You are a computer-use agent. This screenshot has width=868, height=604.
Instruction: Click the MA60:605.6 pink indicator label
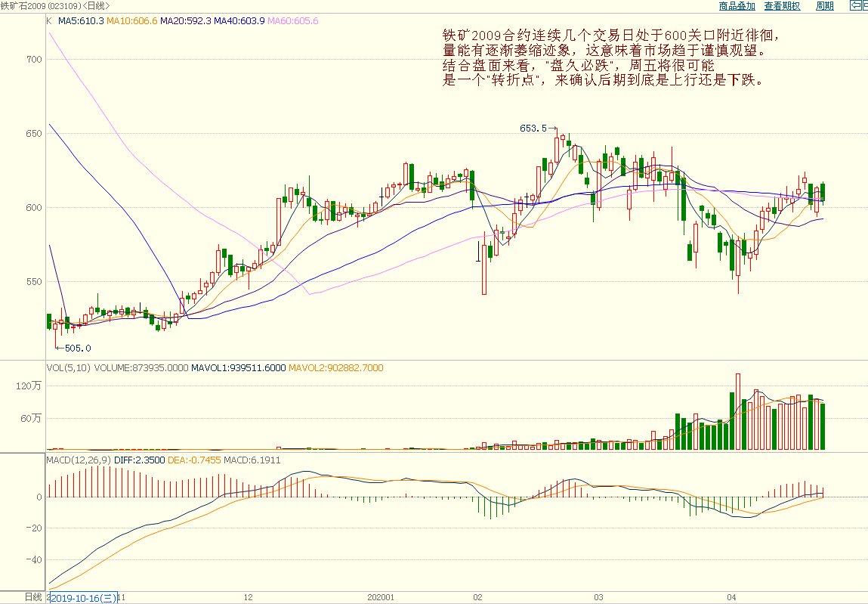[292, 20]
